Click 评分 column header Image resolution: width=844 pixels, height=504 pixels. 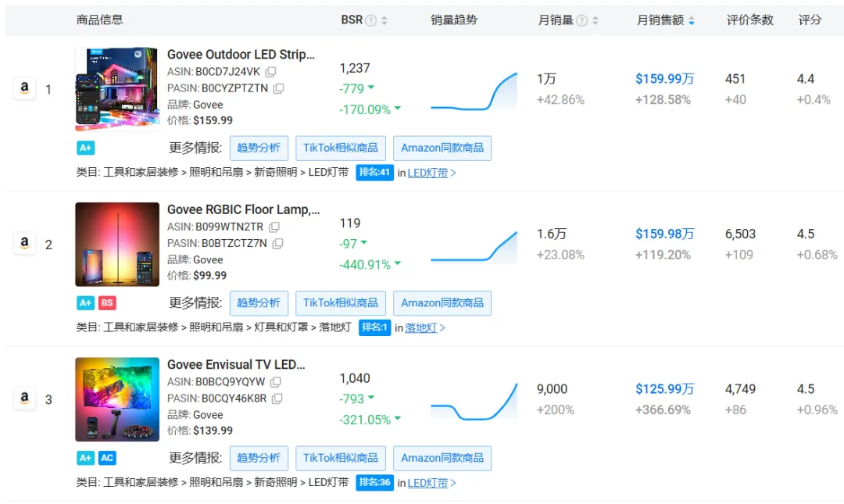tap(810, 20)
